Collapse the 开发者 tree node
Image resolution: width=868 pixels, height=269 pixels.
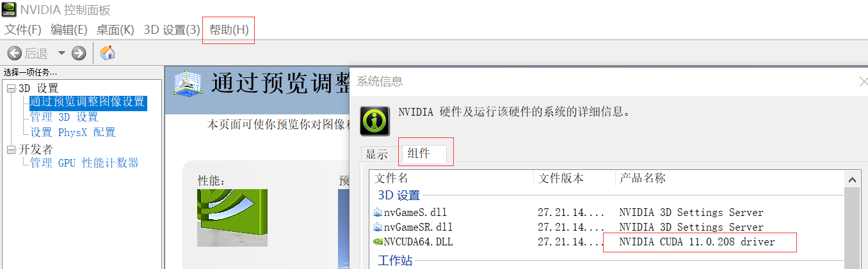click(x=11, y=150)
